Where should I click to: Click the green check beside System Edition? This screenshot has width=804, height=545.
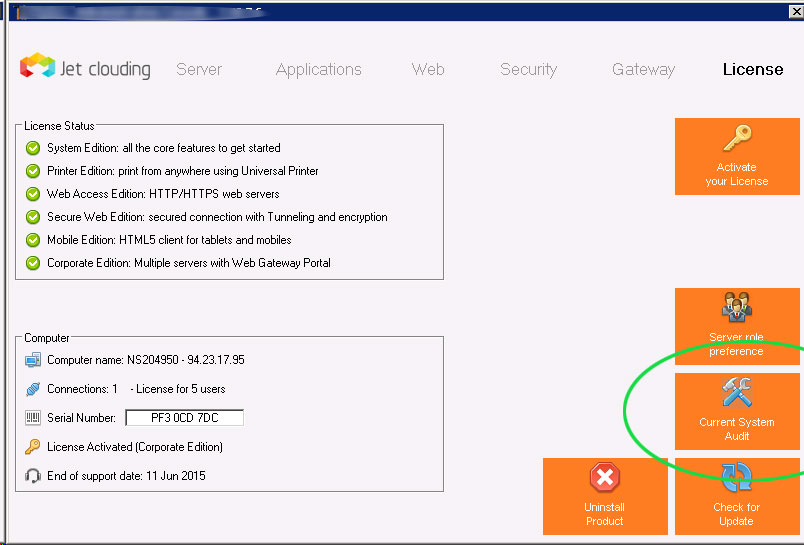pyautogui.click(x=33, y=148)
